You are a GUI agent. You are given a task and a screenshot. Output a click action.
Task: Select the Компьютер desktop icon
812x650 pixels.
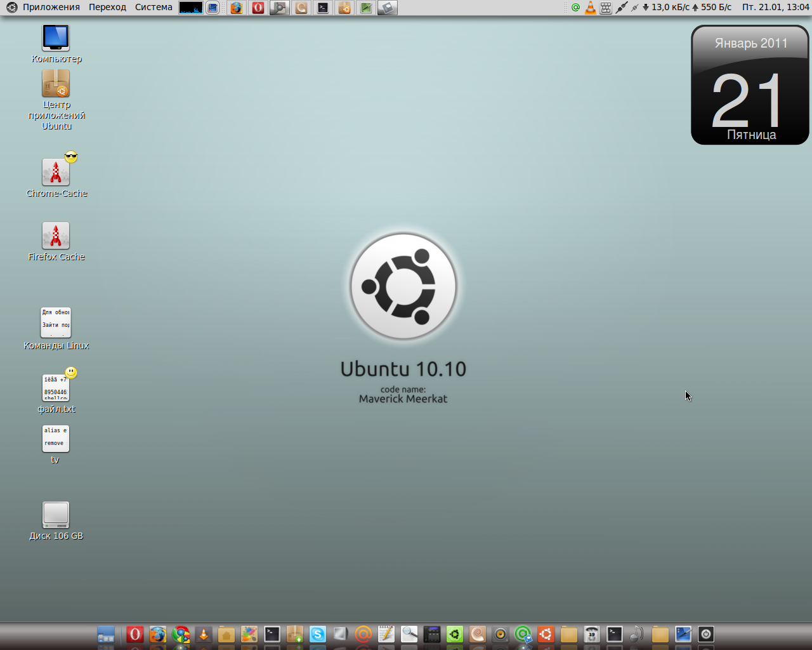tap(56, 44)
